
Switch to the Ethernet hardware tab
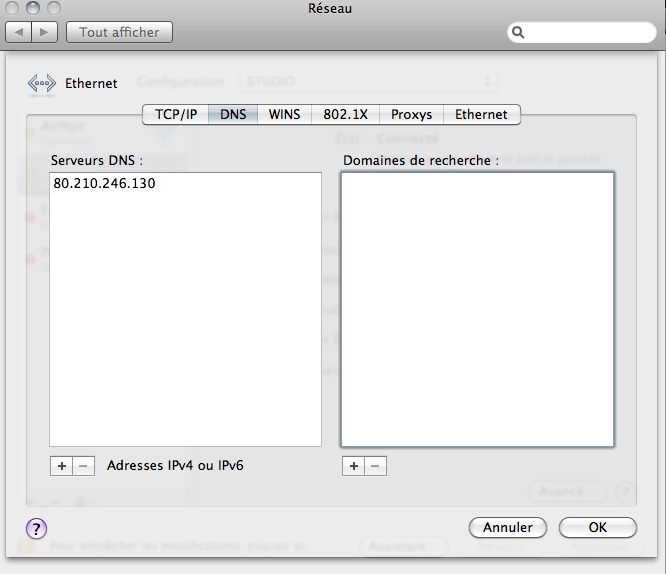click(x=481, y=114)
